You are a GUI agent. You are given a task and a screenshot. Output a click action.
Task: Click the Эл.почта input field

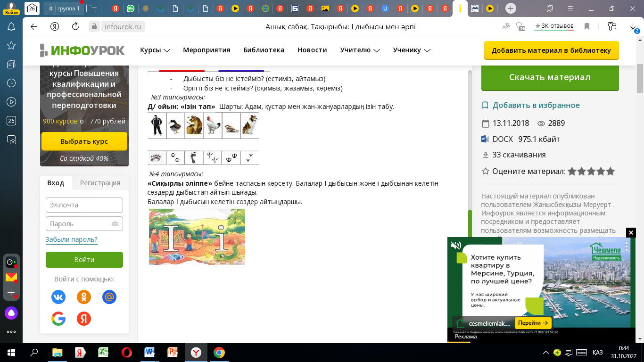[84, 205]
